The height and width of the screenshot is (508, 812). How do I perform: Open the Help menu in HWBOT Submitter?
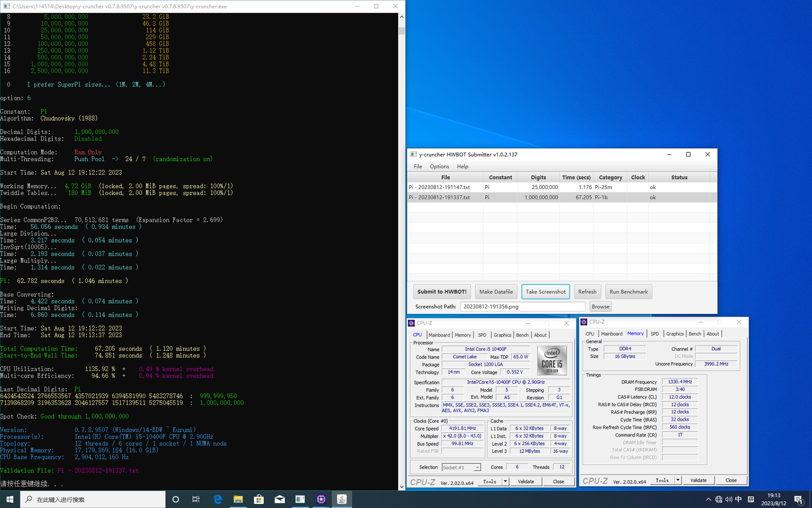coord(462,167)
